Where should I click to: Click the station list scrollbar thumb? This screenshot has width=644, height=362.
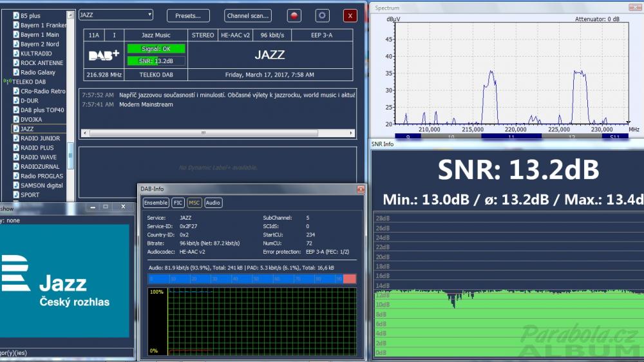click(71, 155)
